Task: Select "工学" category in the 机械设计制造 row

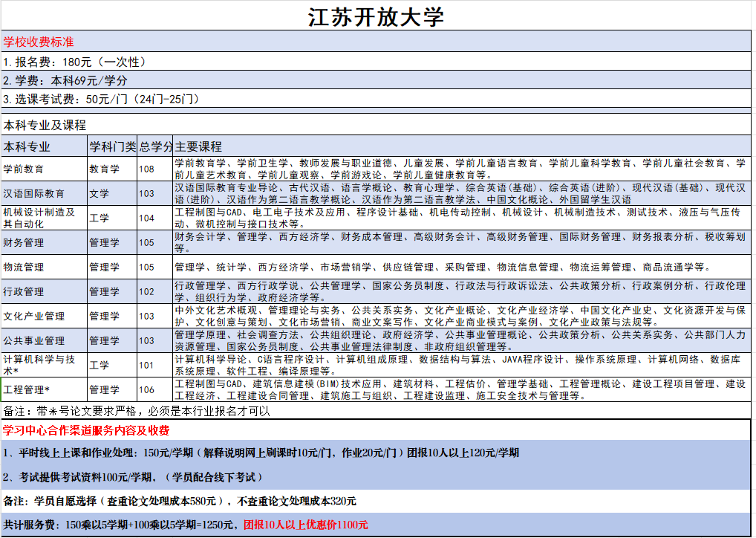Action: (112, 218)
